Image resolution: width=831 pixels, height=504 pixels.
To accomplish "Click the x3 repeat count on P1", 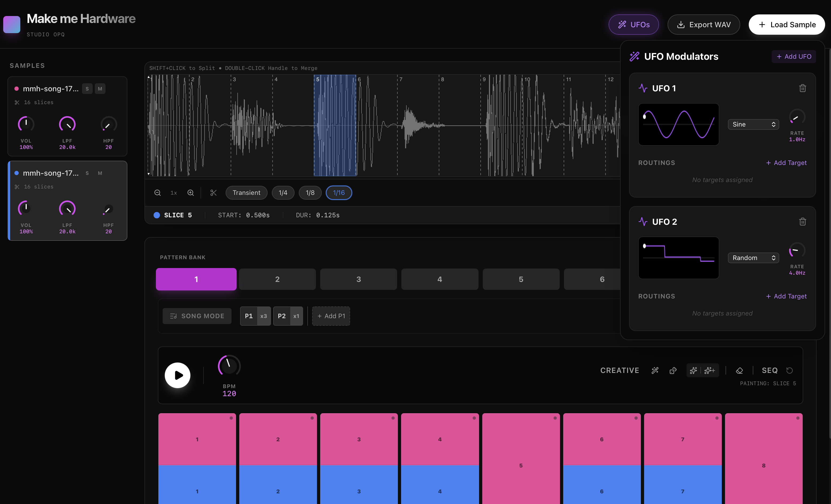I will 264,316.
